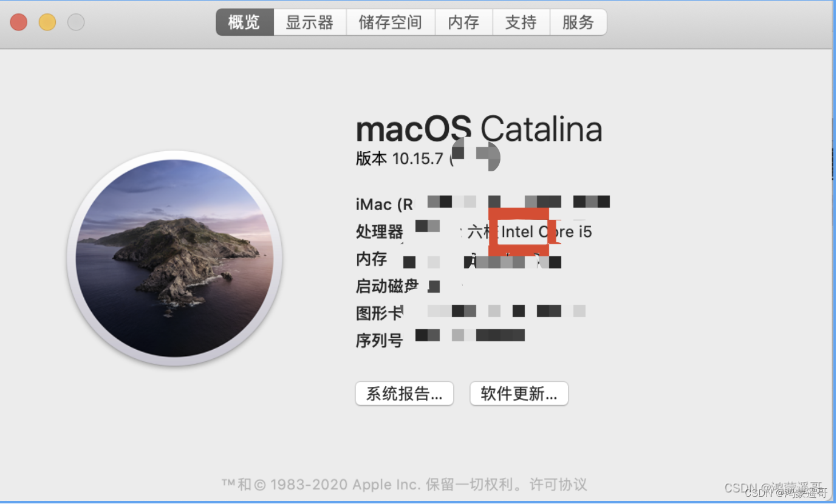Switch to the 显示器 tab
The width and height of the screenshot is (837, 504).
pyautogui.click(x=310, y=22)
